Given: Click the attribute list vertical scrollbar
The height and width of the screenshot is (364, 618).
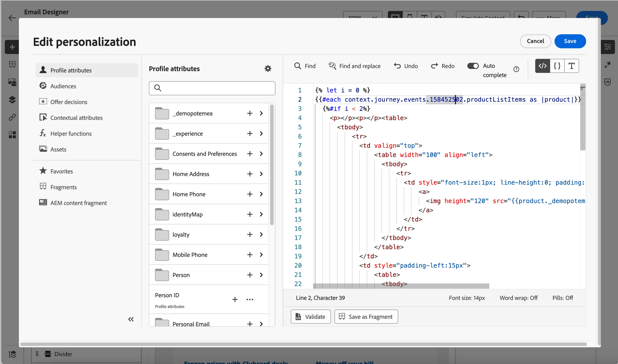Looking at the screenshot, I should (x=272, y=165).
